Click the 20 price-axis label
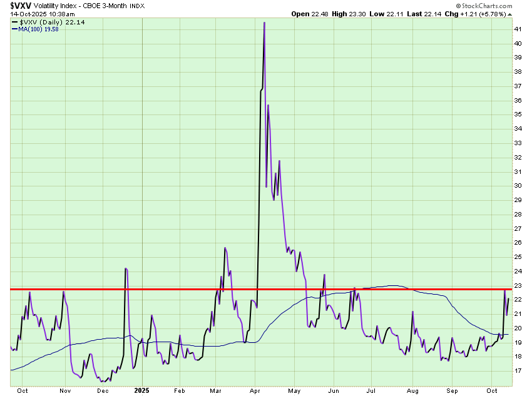The height and width of the screenshot is (396, 532). pos(518,328)
